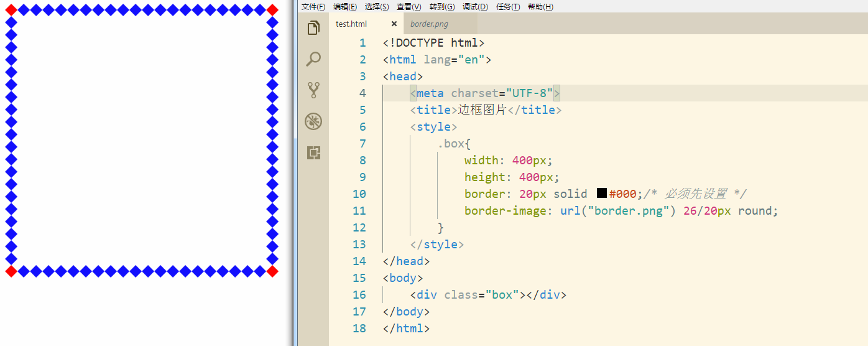Open the 选择(S) menu
Screen dimensions: 868x346
(377, 6)
